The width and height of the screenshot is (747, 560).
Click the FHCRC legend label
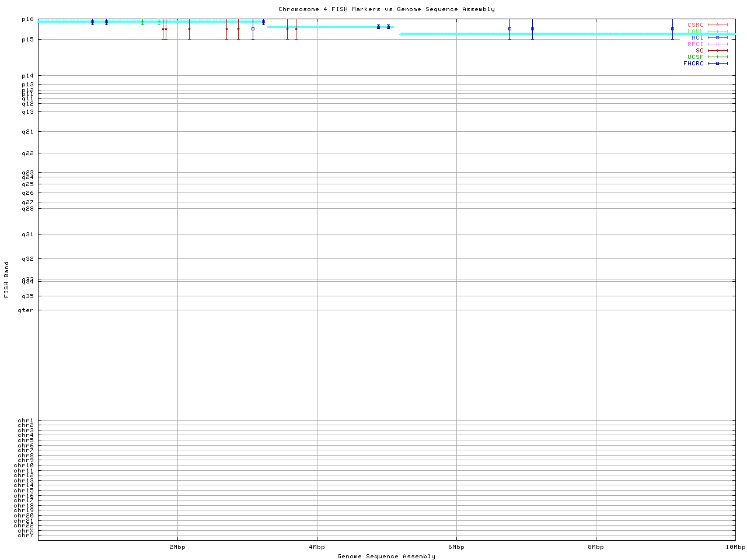(x=693, y=64)
